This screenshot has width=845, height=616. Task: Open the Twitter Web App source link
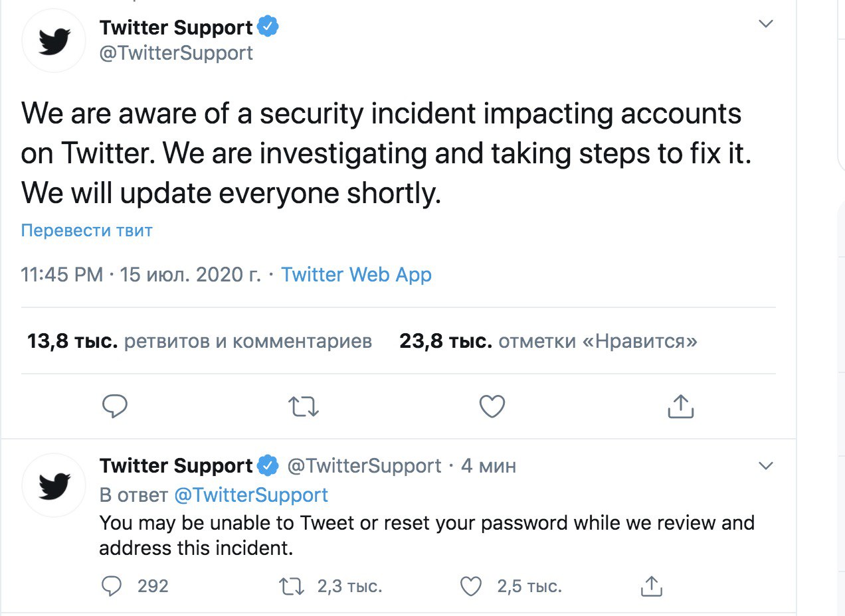coord(356,274)
